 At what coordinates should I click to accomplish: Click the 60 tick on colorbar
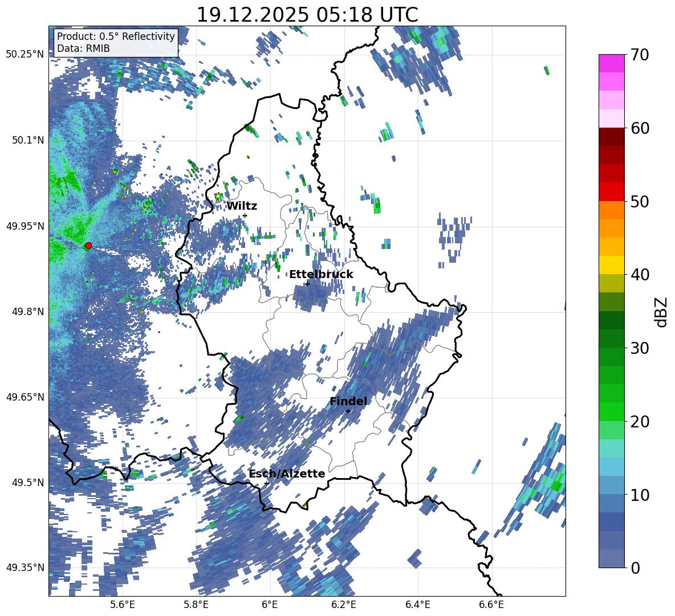640,128
